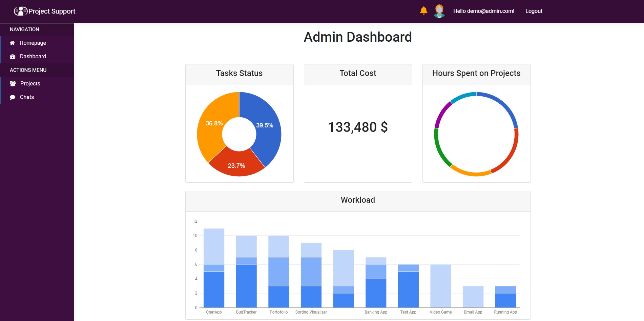Click the Test App workload bar

(408, 286)
